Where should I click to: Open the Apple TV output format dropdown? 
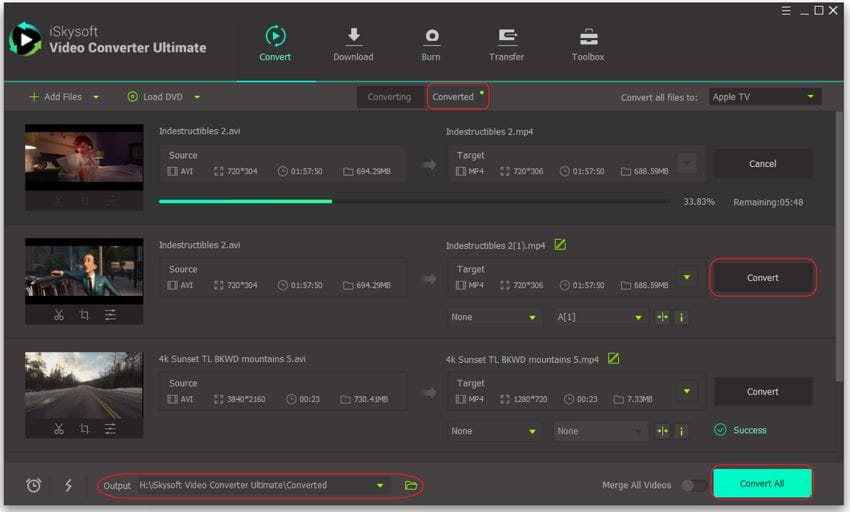(x=764, y=97)
